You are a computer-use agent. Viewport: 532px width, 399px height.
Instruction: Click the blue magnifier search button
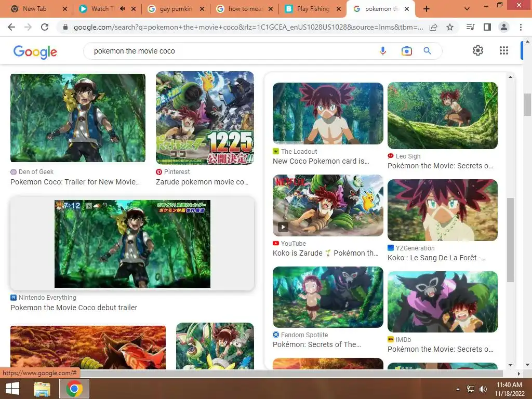[x=427, y=51]
